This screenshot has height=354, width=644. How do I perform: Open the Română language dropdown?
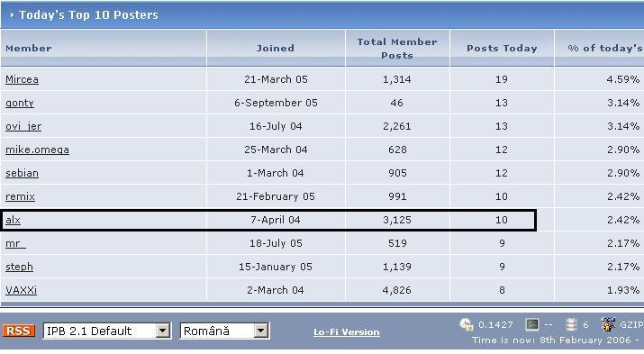click(224, 331)
